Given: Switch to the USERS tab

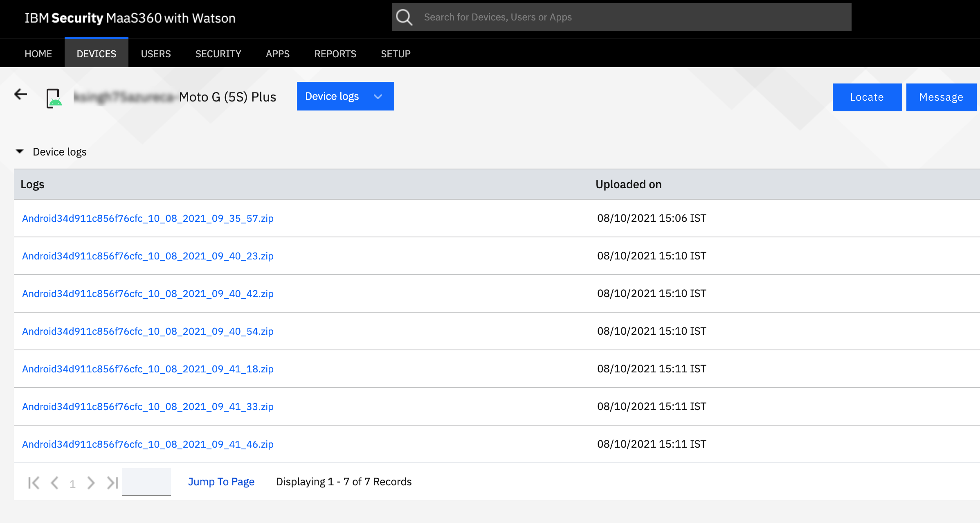Looking at the screenshot, I should click(156, 54).
